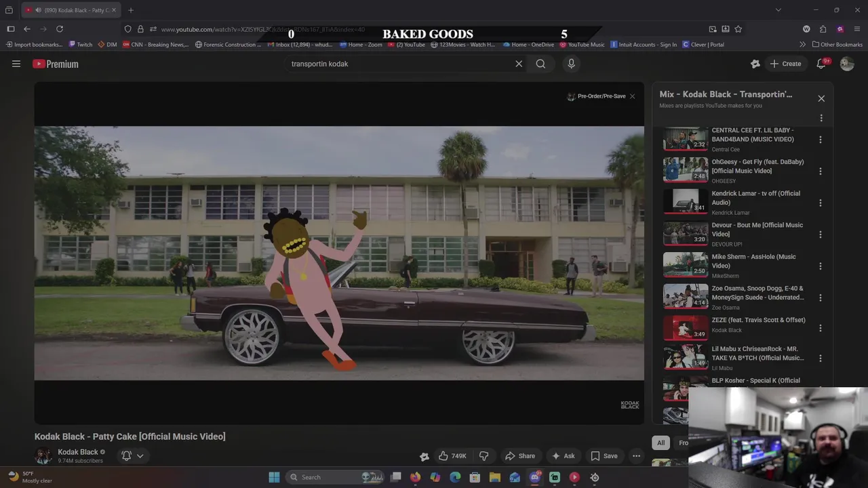868x488 pixels.
Task: Open the list all tabs dropdown
Action: click(x=778, y=10)
